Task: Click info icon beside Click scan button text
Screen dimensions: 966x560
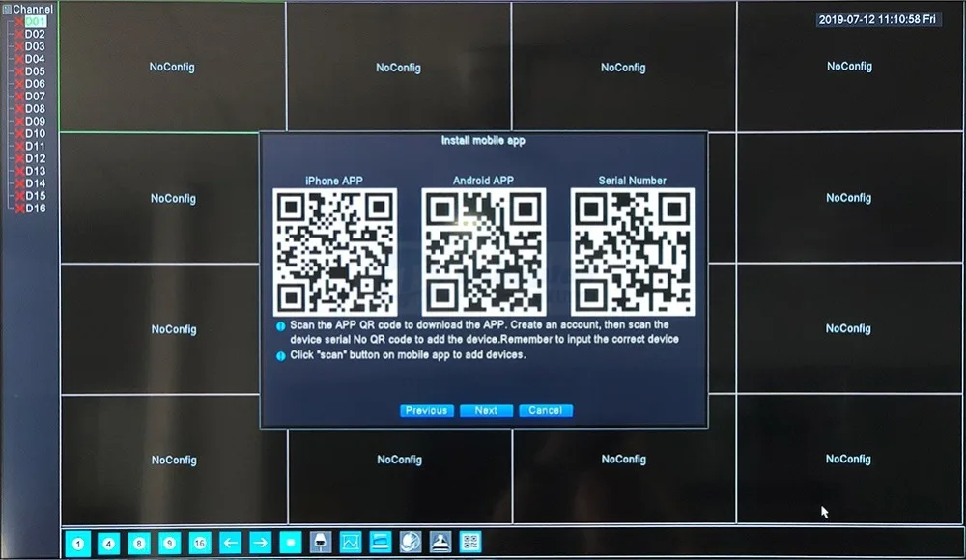Action: (281, 356)
